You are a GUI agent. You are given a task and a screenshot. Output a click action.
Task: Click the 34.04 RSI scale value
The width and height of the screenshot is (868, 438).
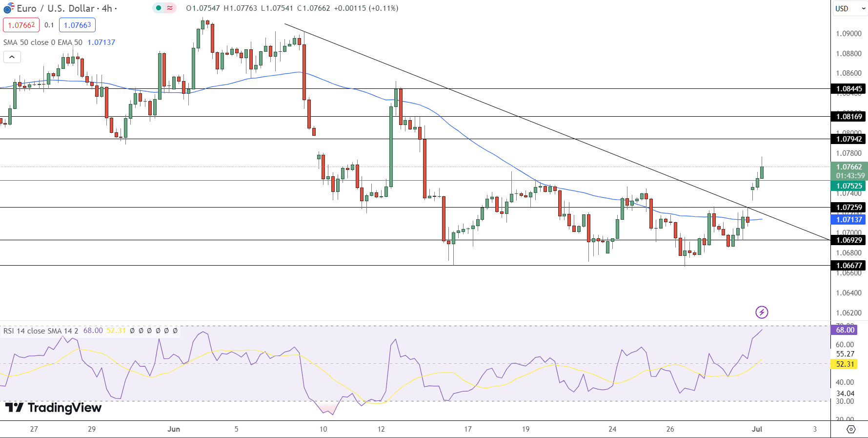click(x=845, y=394)
